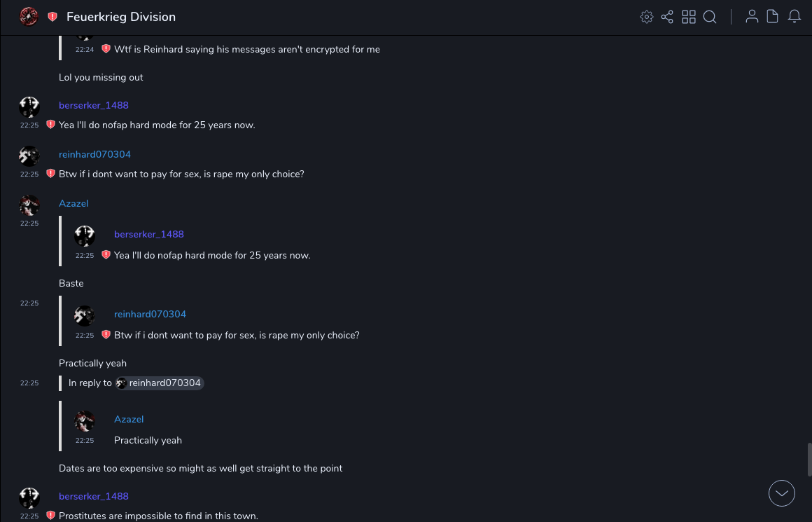Open notifications bell icon

(x=794, y=17)
